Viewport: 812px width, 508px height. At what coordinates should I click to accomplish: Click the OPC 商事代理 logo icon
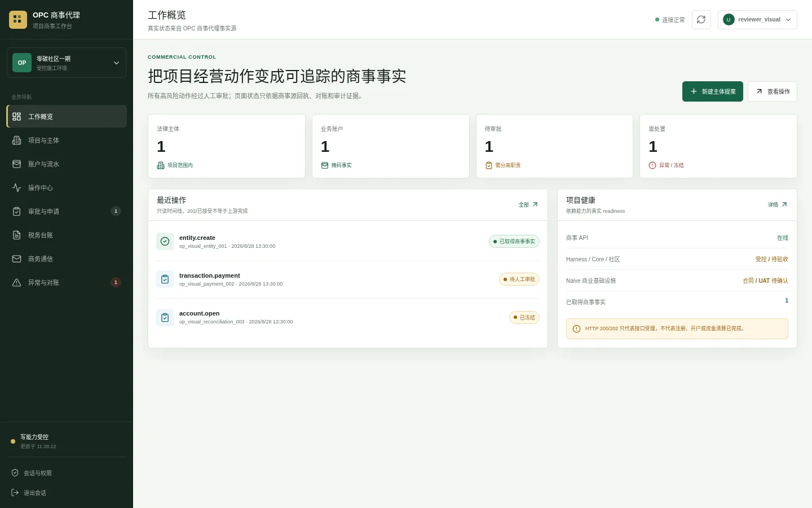click(x=18, y=20)
